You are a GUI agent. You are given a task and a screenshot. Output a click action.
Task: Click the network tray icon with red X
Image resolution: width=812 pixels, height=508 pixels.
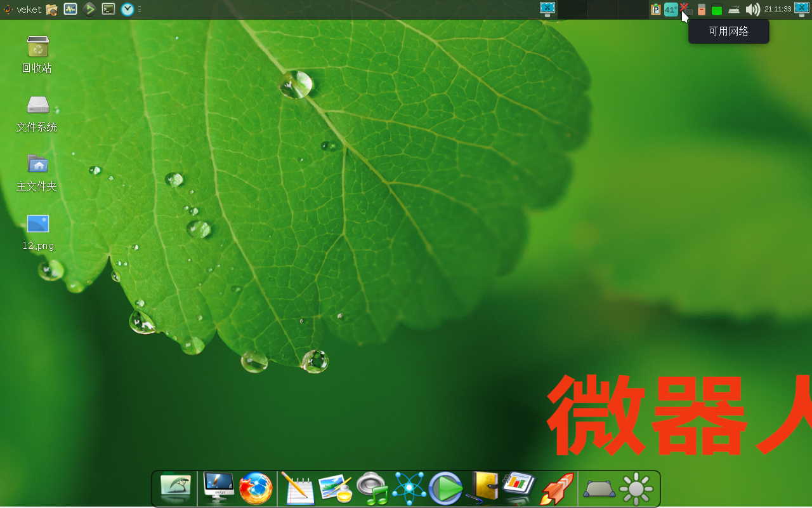tap(684, 8)
